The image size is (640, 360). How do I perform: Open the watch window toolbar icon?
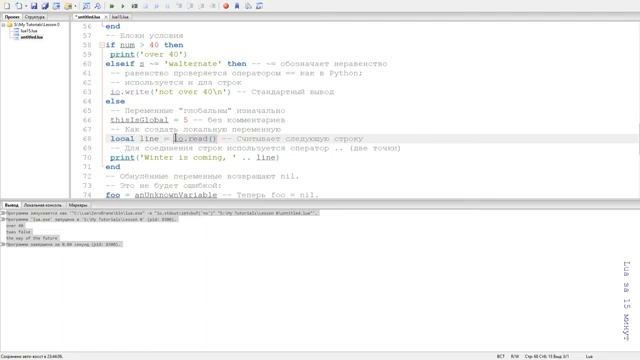point(259,6)
